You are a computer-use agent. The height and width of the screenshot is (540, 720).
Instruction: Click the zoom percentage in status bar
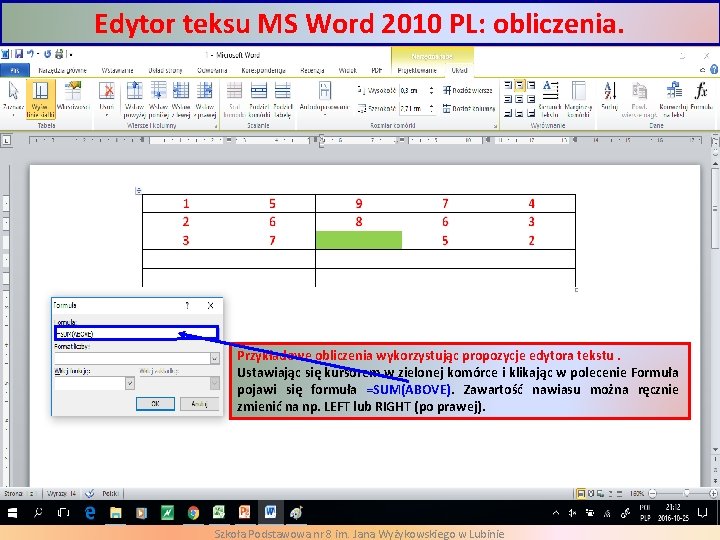point(636,494)
